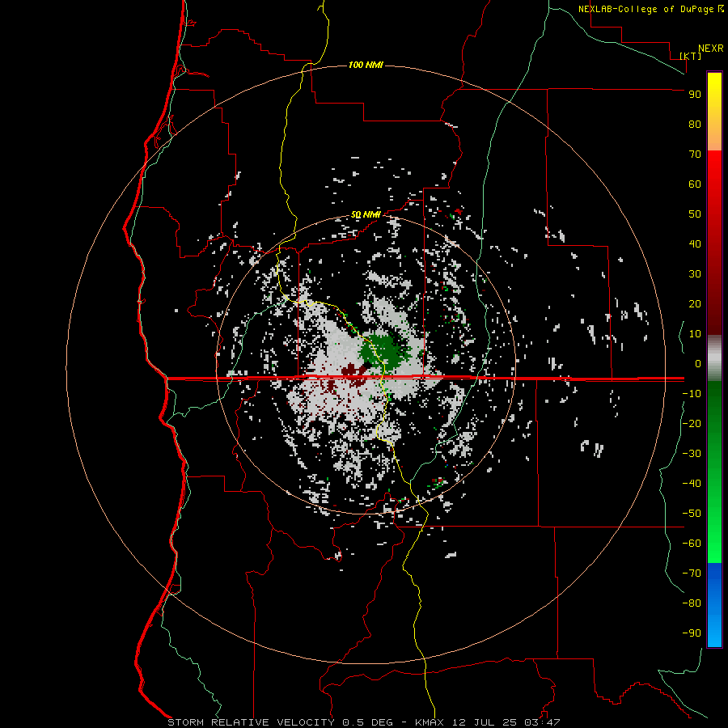The image size is (728, 728).
Task: Click the -10 value on the color scale
Action: click(692, 394)
